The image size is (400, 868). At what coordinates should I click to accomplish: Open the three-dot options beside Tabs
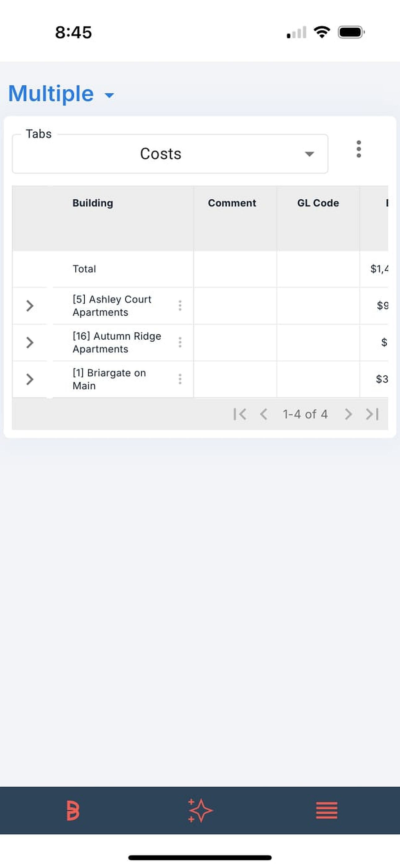click(358, 149)
